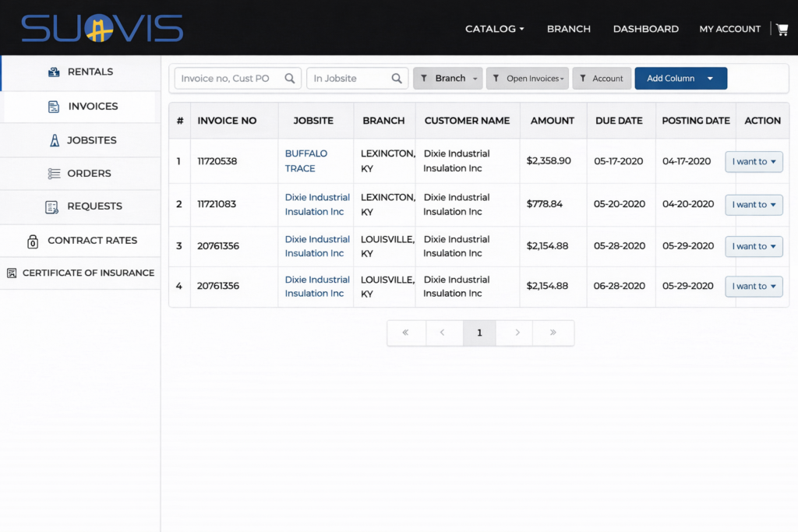The image size is (798, 532).
Task: Expand the Open Invoices filter
Action: coord(528,78)
